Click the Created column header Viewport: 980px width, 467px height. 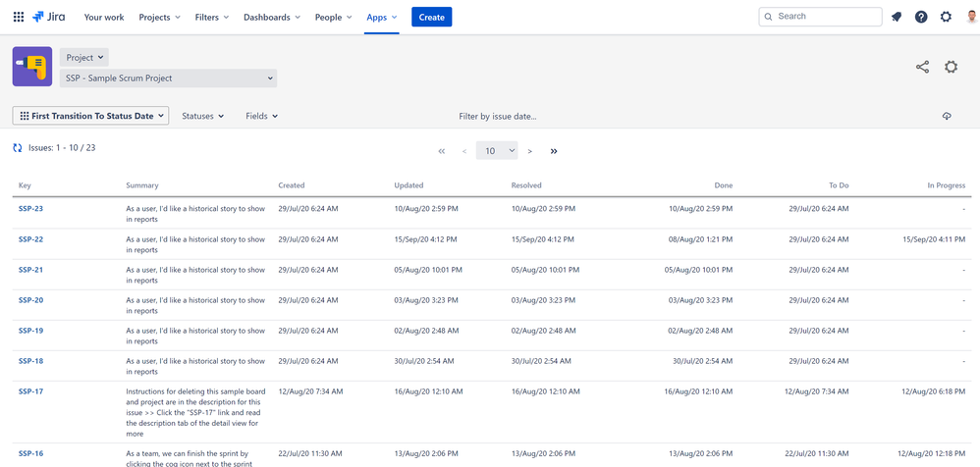292,185
